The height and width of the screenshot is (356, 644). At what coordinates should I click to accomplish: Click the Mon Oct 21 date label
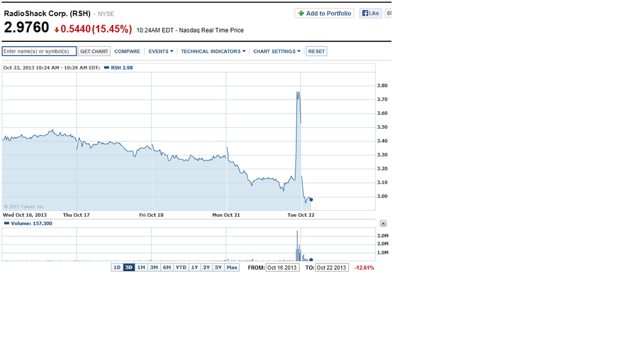coord(226,215)
